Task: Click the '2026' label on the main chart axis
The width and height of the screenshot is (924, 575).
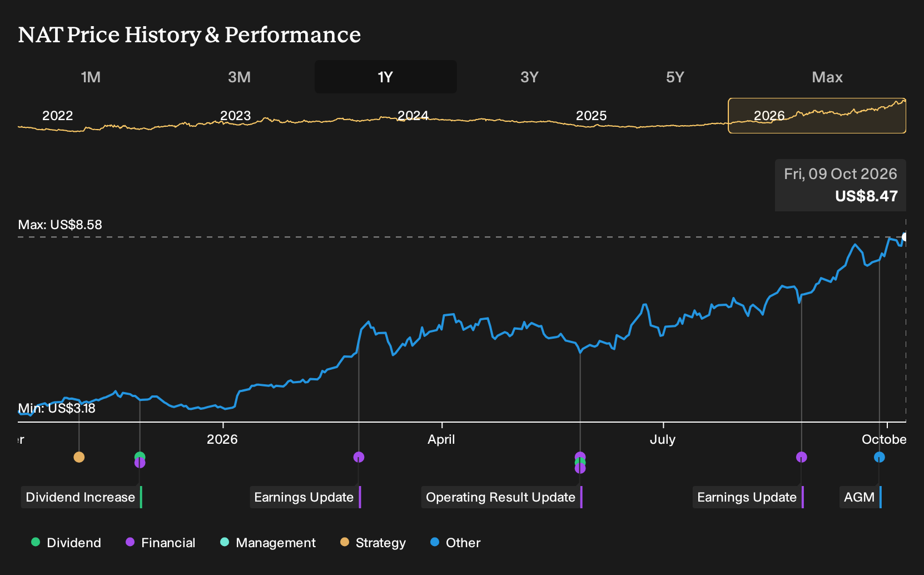Action: pos(222,439)
